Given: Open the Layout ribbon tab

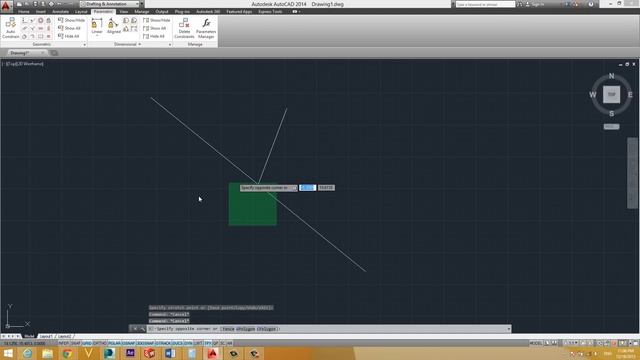Looking at the screenshot, I should pyautogui.click(x=81, y=12).
